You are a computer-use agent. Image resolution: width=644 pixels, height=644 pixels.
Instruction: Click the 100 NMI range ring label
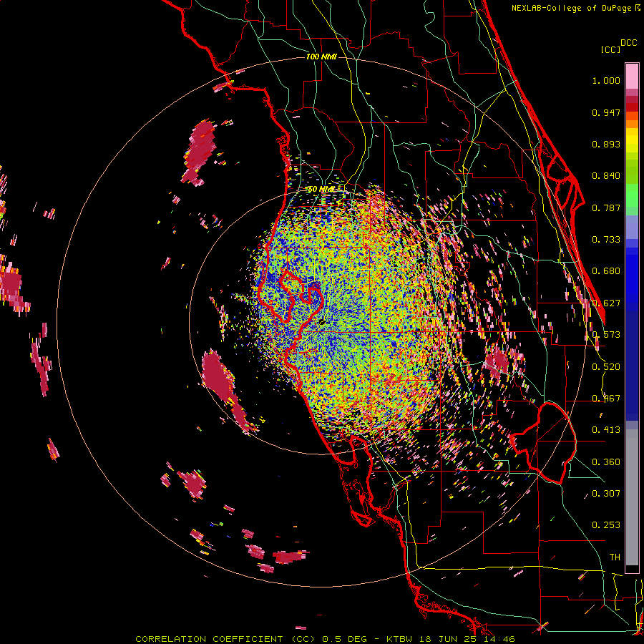pyautogui.click(x=321, y=57)
